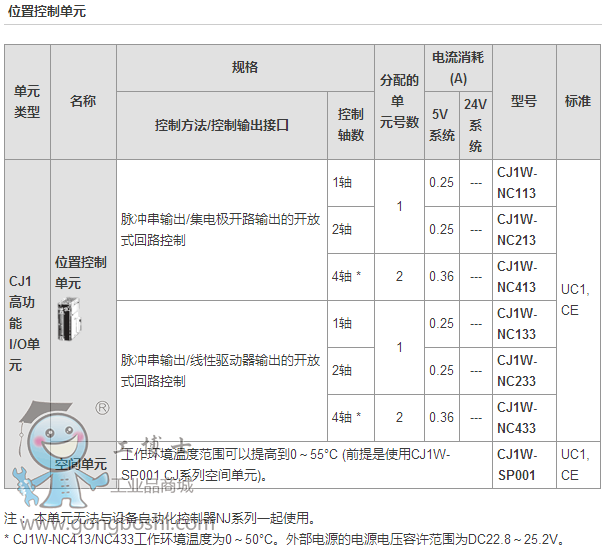Click the 名称 column header

[83, 102]
